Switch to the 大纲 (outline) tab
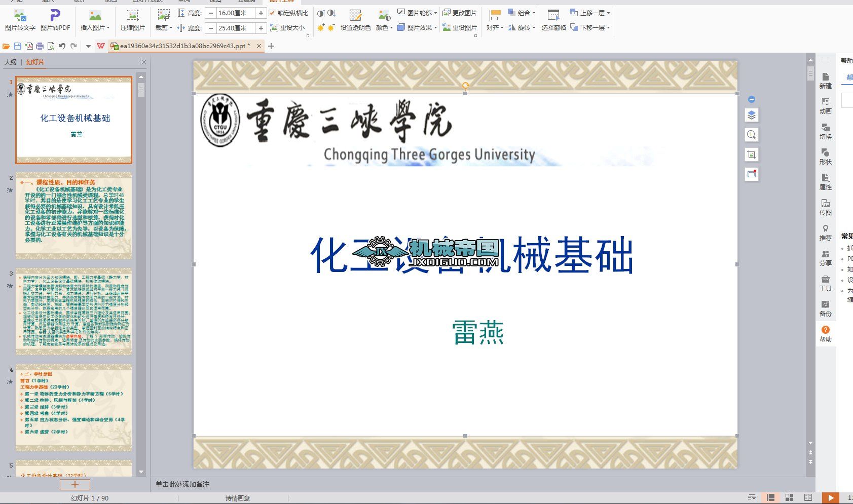 (10, 62)
